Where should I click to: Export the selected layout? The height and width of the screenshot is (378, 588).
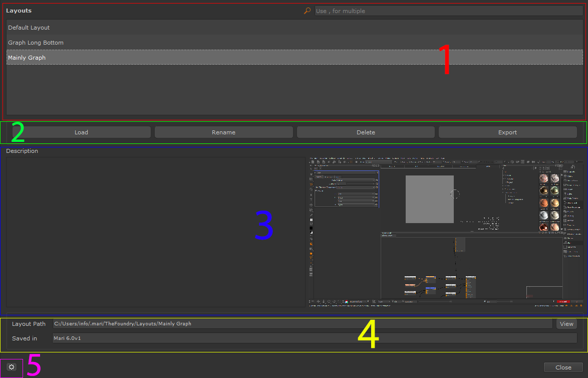(x=507, y=132)
